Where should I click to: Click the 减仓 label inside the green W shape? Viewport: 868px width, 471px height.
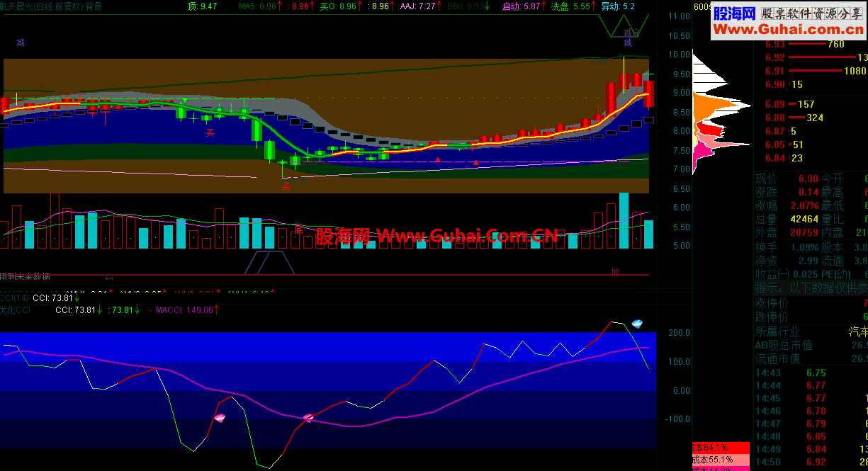pyautogui.click(x=630, y=33)
